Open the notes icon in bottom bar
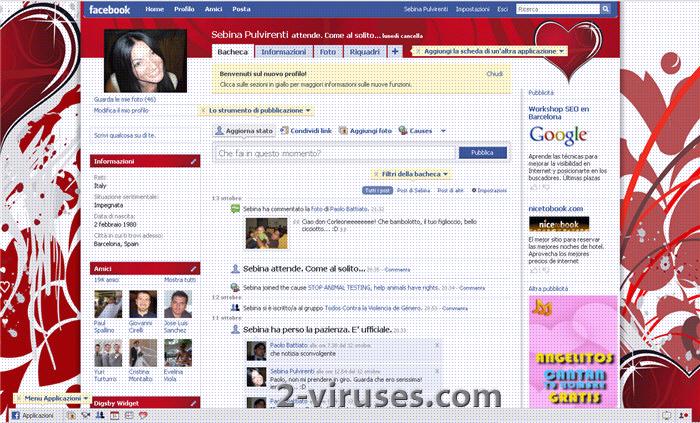 pyautogui.click(x=129, y=415)
